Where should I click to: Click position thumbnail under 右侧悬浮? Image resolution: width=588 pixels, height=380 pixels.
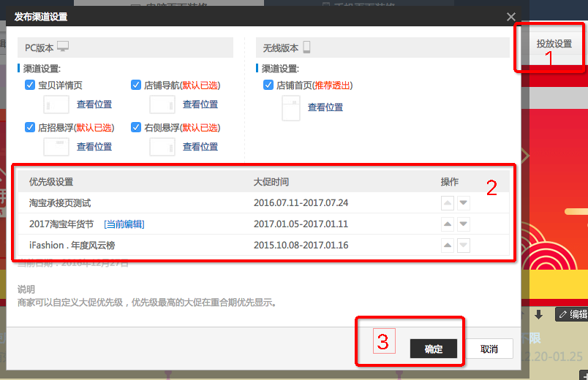(162, 147)
